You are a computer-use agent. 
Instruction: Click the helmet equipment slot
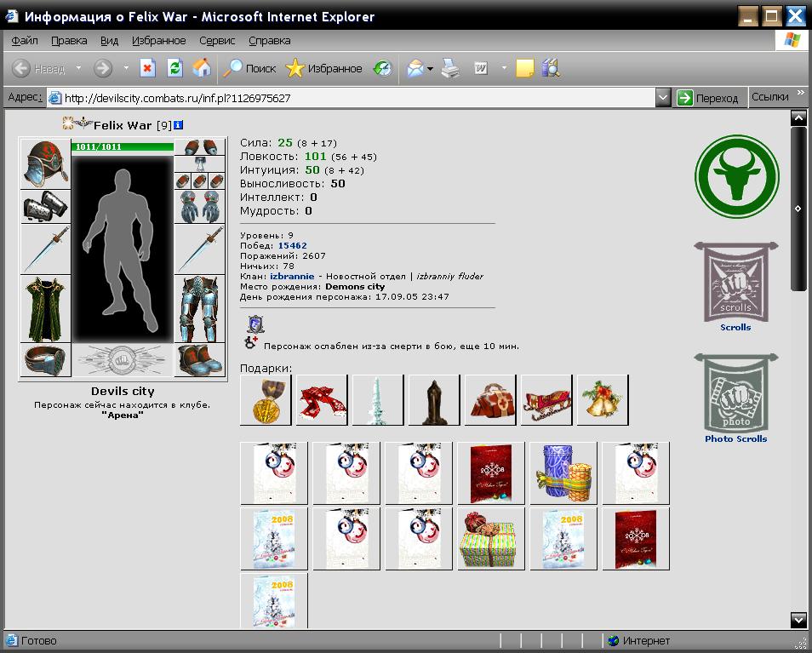(46, 163)
